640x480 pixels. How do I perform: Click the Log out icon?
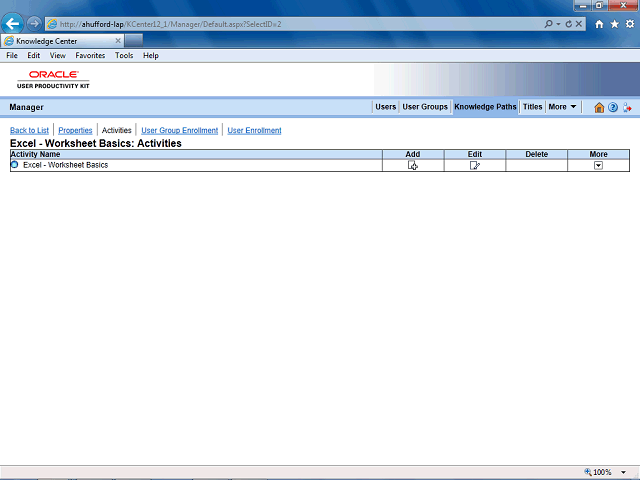click(627, 107)
